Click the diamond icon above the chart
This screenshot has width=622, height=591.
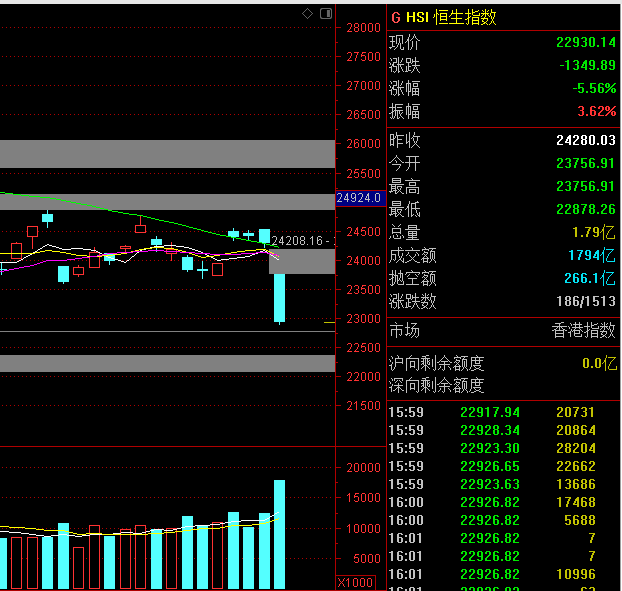click(x=307, y=14)
